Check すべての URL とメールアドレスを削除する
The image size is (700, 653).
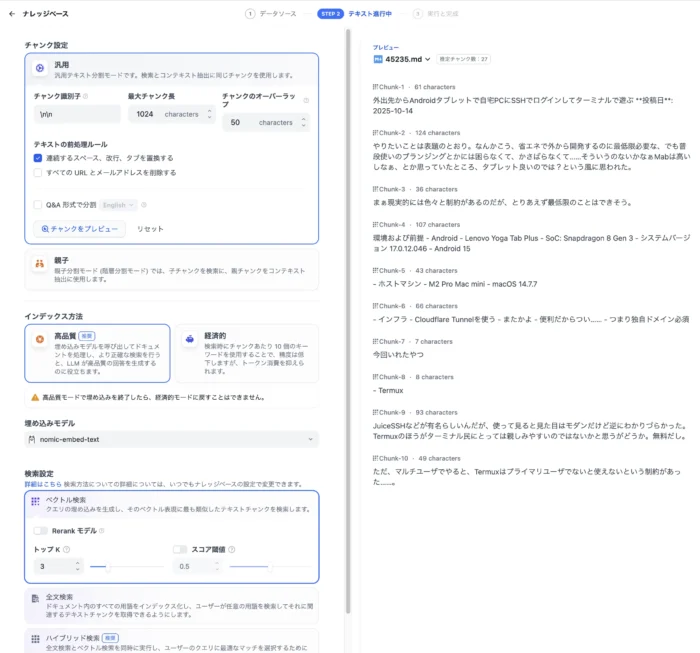[38, 172]
